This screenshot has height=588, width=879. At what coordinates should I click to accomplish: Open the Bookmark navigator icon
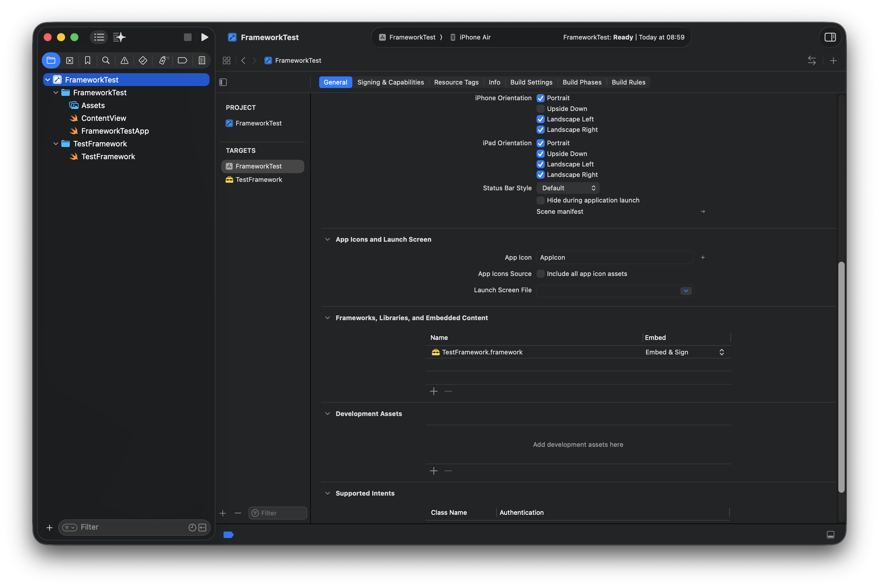tap(87, 60)
